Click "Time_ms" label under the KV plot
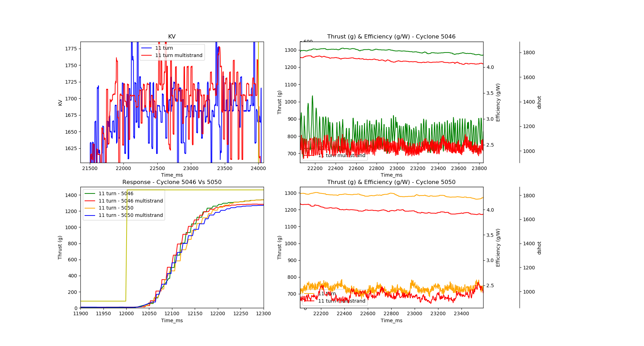Screen dimensions: 644x346 click(172, 175)
